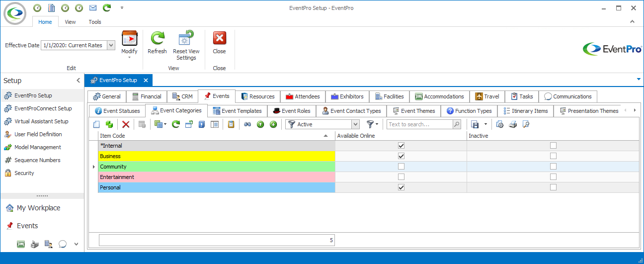Click the green refresh arrow in quick access toolbar
The width and height of the screenshot is (644, 264).
click(x=107, y=8)
